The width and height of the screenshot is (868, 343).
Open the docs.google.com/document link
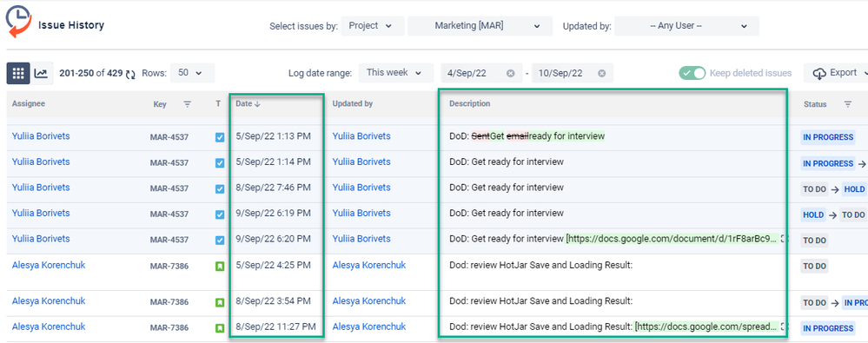pos(671,239)
